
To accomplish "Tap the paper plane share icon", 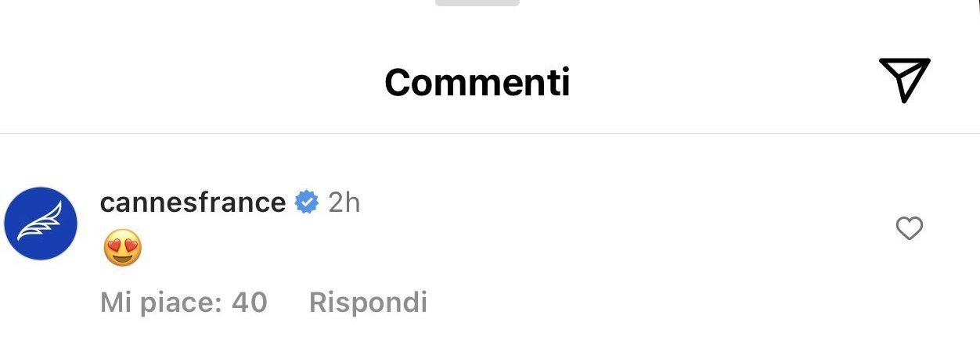I will 905,80.
